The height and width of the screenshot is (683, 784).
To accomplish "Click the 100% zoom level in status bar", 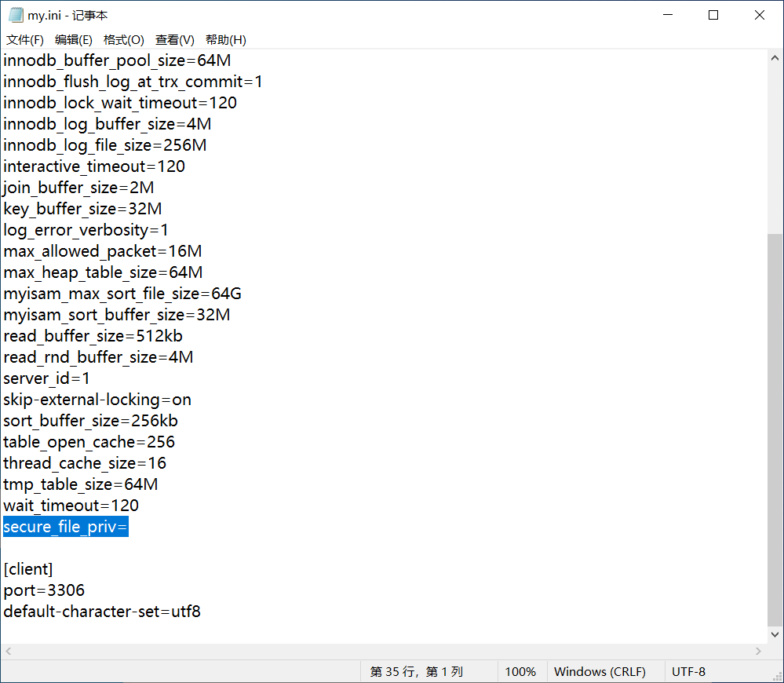I will coord(520,672).
